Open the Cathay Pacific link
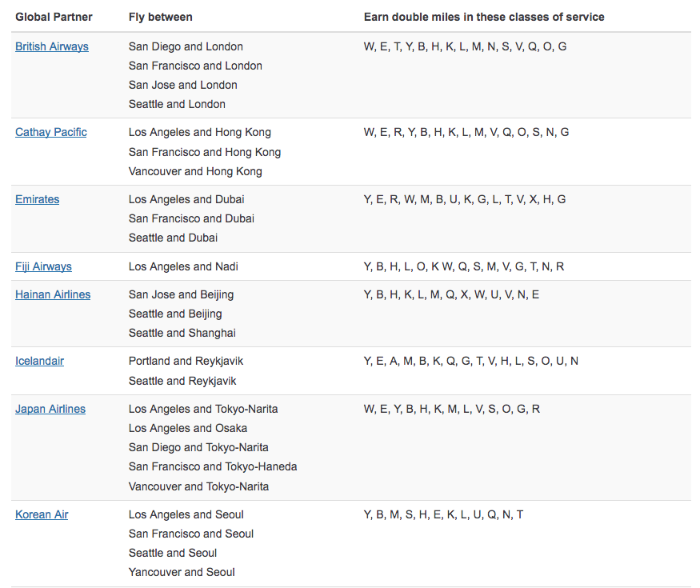700x588 pixels. 51,132
